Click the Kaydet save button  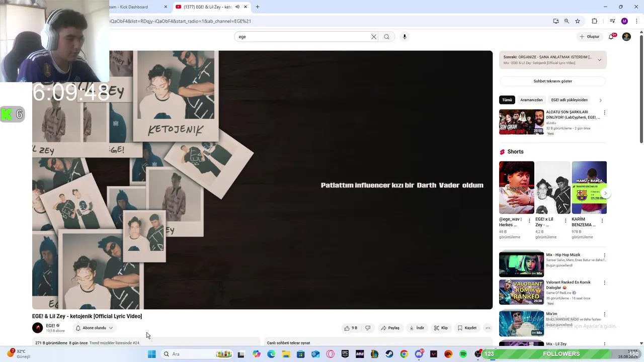tap(467, 328)
